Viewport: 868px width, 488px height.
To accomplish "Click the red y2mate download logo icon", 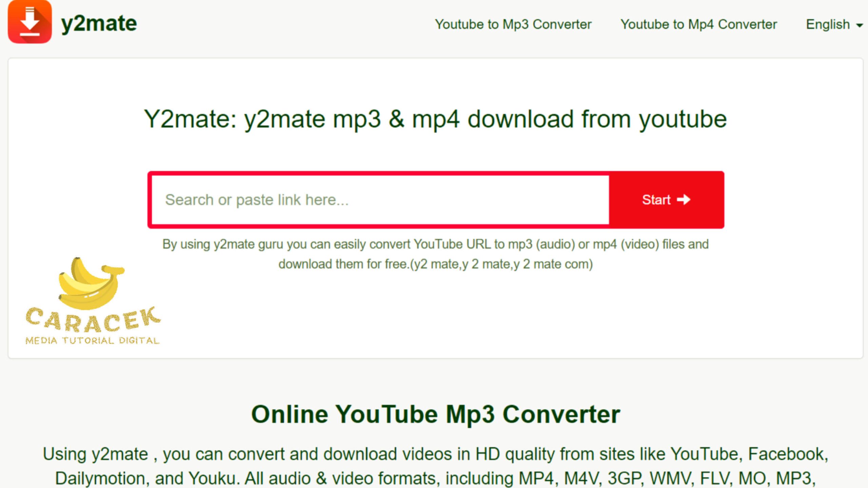I will coord(30,22).
